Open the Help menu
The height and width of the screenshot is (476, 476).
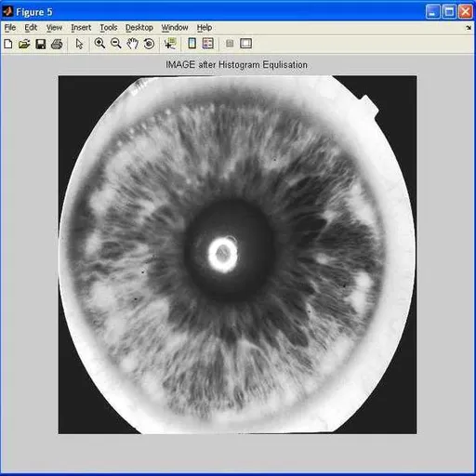pyautogui.click(x=205, y=28)
